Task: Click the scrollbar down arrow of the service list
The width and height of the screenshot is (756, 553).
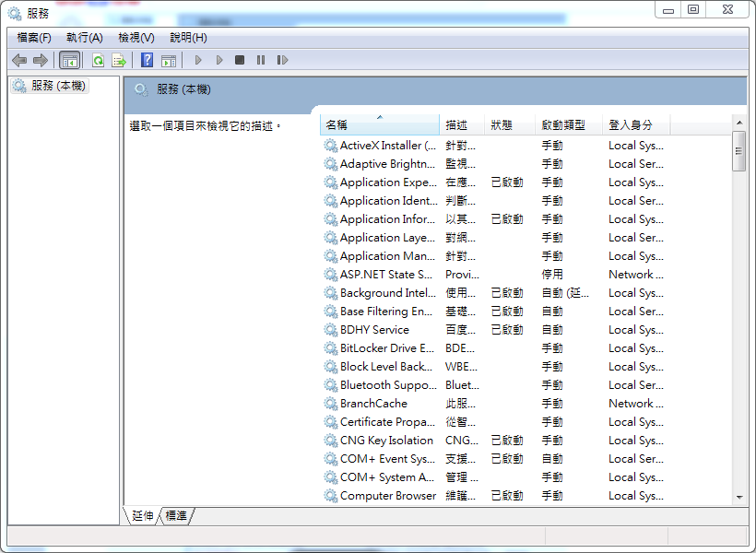Action: [739, 497]
